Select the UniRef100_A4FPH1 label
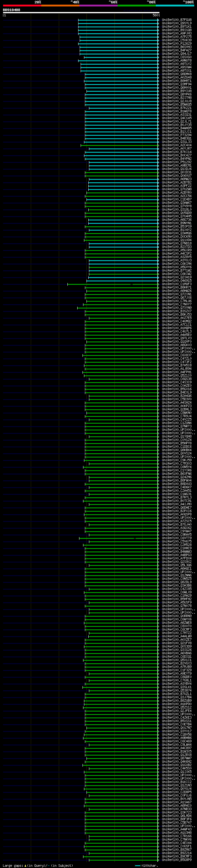Screen dimensions: 197x868 (176, 372)
